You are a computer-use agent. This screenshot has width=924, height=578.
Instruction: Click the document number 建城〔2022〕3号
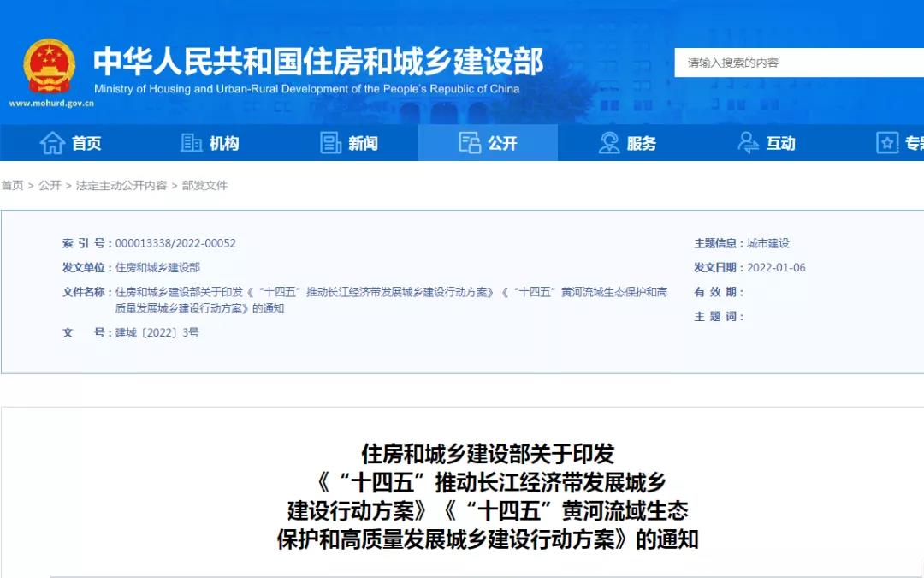tap(157, 332)
